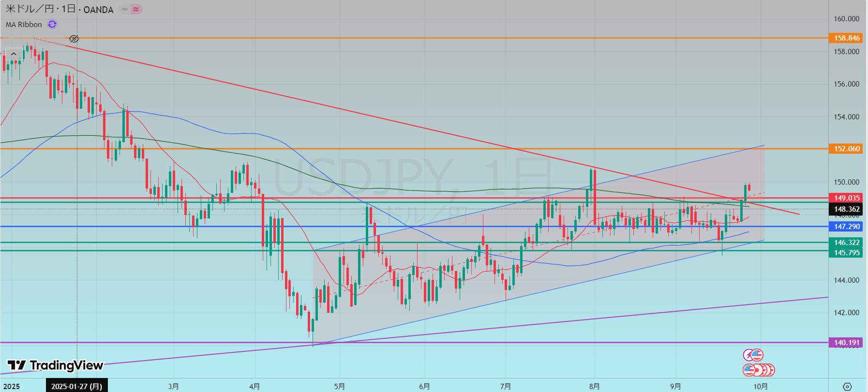
Task: Click the blue 147.290 price label
Action: [x=847, y=226]
